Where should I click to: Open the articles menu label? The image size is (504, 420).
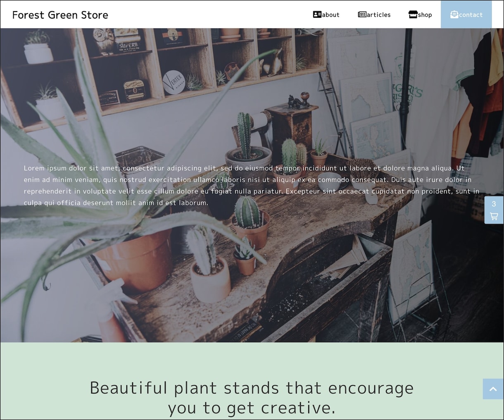(379, 15)
